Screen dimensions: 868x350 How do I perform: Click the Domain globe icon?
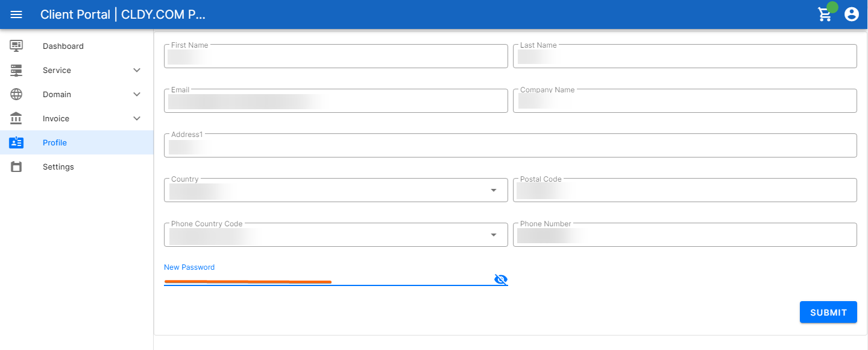[16, 94]
